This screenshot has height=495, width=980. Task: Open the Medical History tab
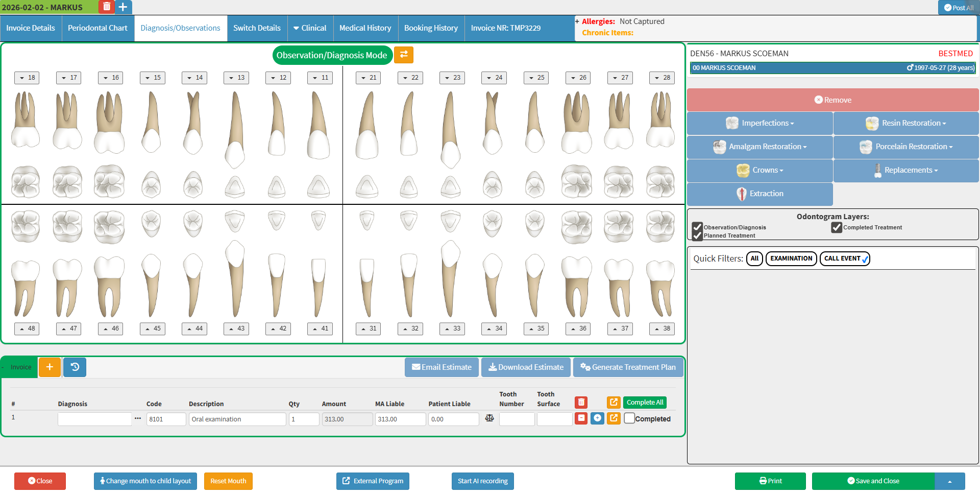pyautogui.click(x=365, y=28)
